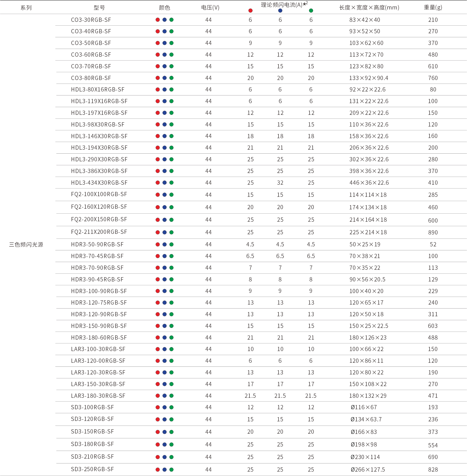Click the dimensions cell Ø266×127.5
Image resolution: width=467 pixels, height=476 pixels.
tap(367, 470)
